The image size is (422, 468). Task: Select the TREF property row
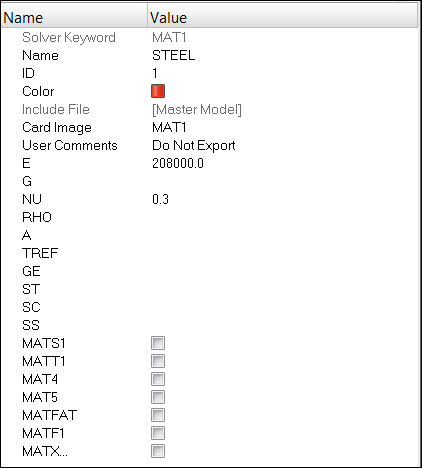click(210, 253)
